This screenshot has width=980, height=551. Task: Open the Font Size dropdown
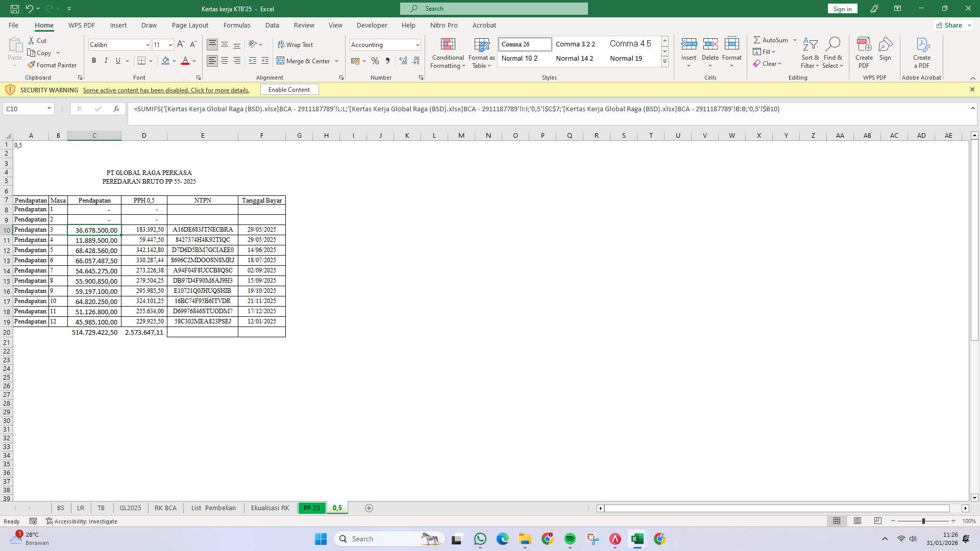click(x=170, y=45)
